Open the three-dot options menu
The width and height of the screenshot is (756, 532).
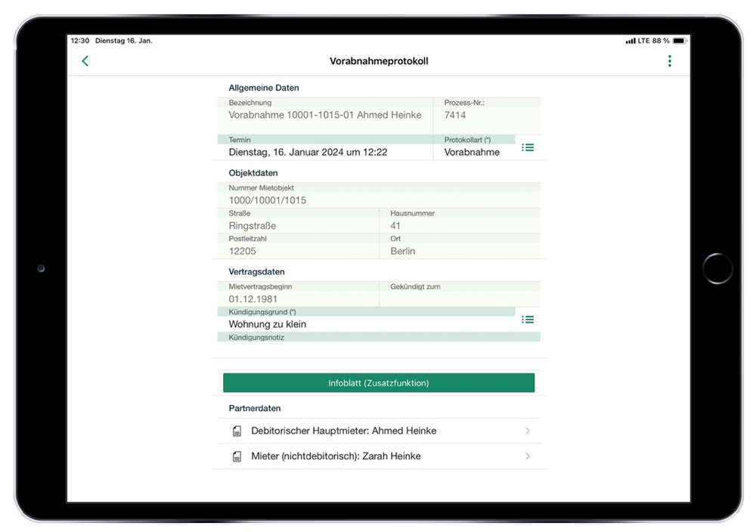[x=669, y=61]
